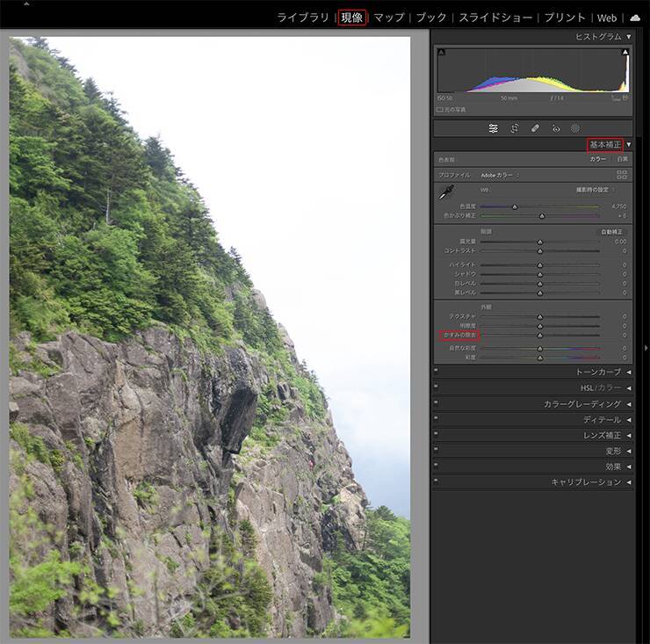Collapse the ヒストグラム panel triangle
This screenshot has height=644, width=650.
(629, 37)
